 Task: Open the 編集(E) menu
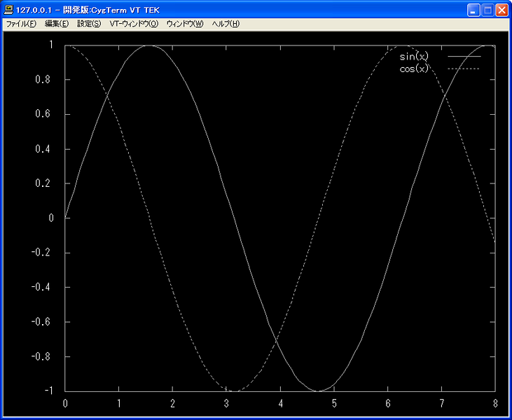[x=57, y=24]
